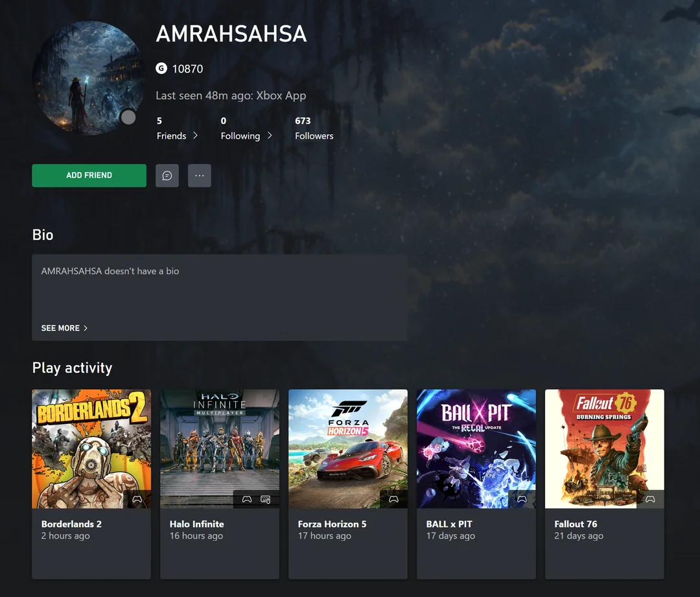This screenshot has width=700, height=597.
Task: Open the BALL x PIT game tile
Action: 476,449
